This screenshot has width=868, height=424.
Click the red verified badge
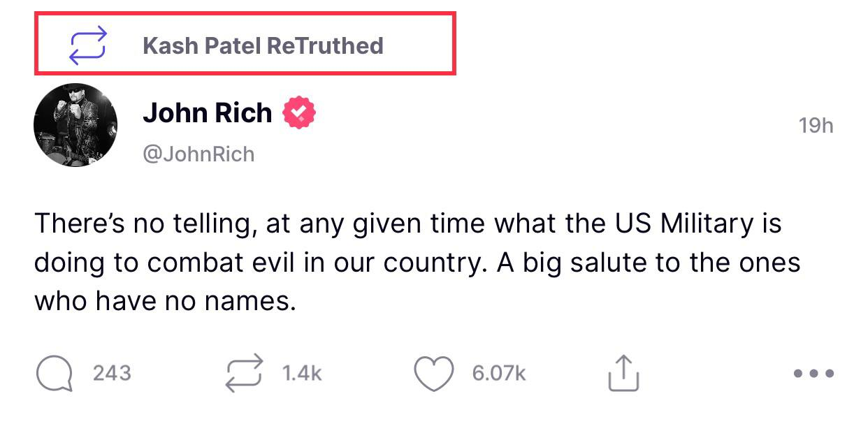pos(299,112)
